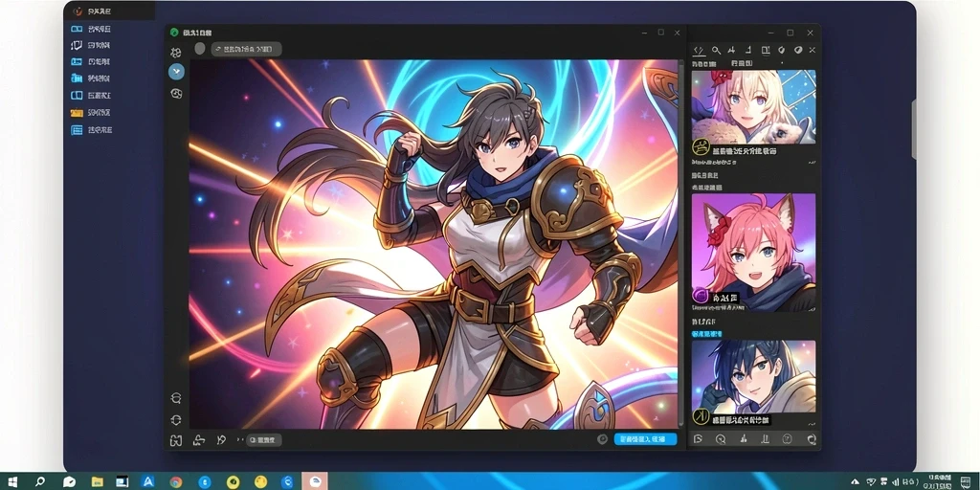Click the bottom-left frame icon of the viewer
Viewport: 980px width, 490px height.
tap(176, 440)
